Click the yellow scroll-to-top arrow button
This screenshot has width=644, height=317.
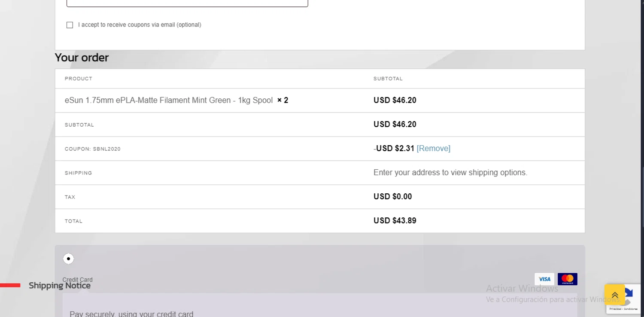tap(615, 295)
